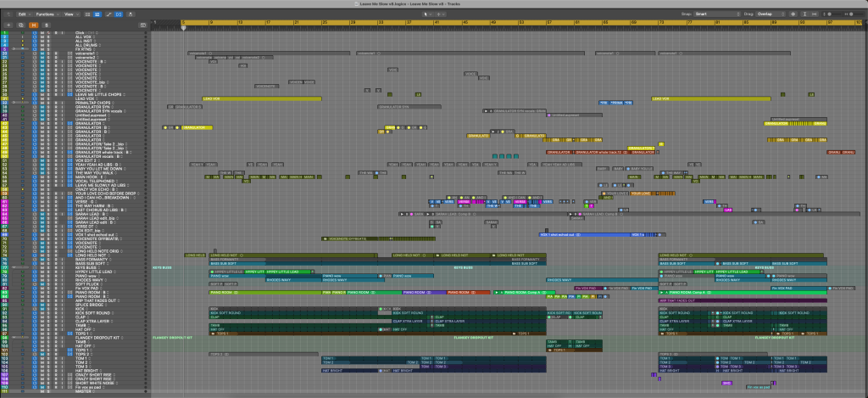Viewport: 868px width, 398px height.
Task: Open the Edit menu in tracks area
Action: (23, 14)
